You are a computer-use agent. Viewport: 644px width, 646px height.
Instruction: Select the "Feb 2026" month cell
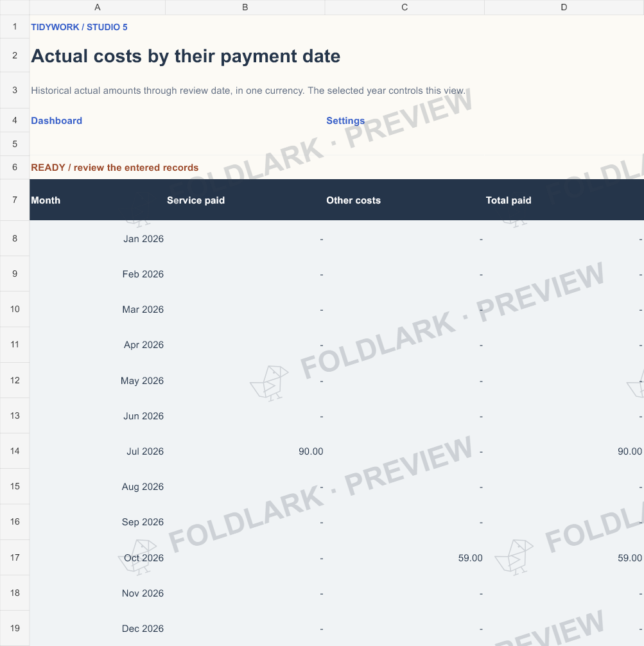97,274
